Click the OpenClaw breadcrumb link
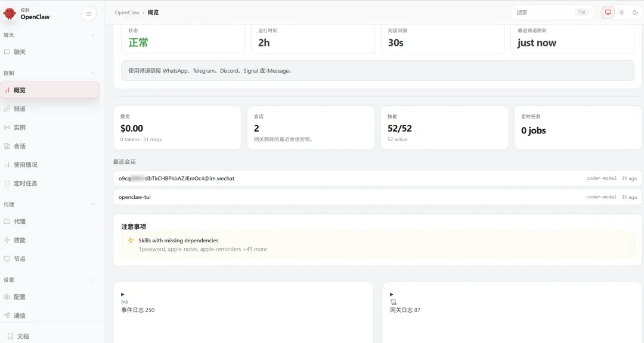 point(127,13)
